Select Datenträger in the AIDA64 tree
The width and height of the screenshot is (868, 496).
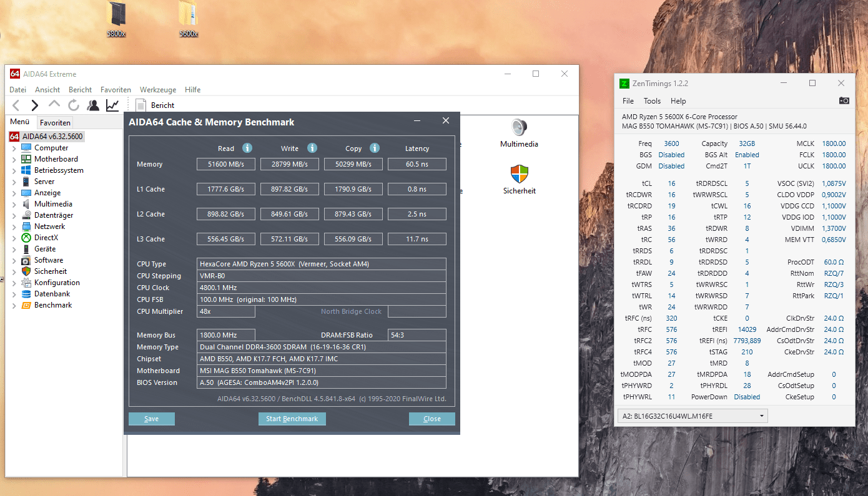[54, 215]
